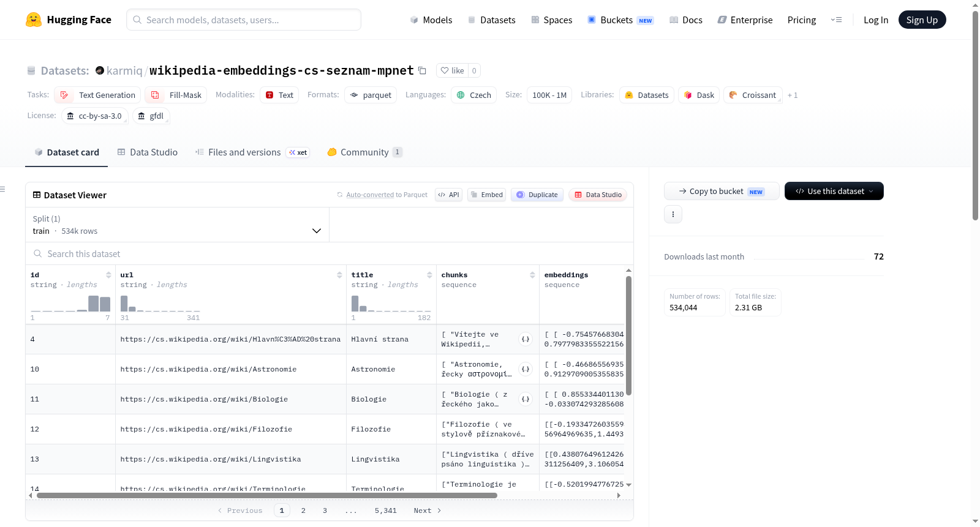Open Docs in the top navigation

pos(685,20)
